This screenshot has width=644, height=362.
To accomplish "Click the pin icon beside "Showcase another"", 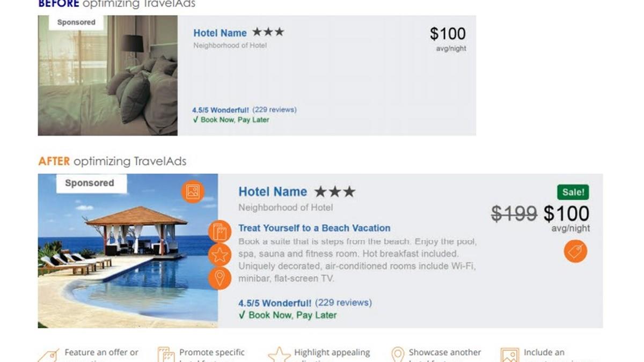I will pos(397,355).
